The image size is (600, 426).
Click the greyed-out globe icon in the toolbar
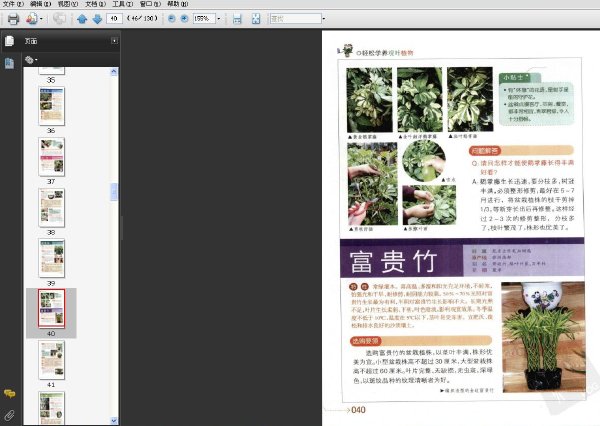pos(59,18)
